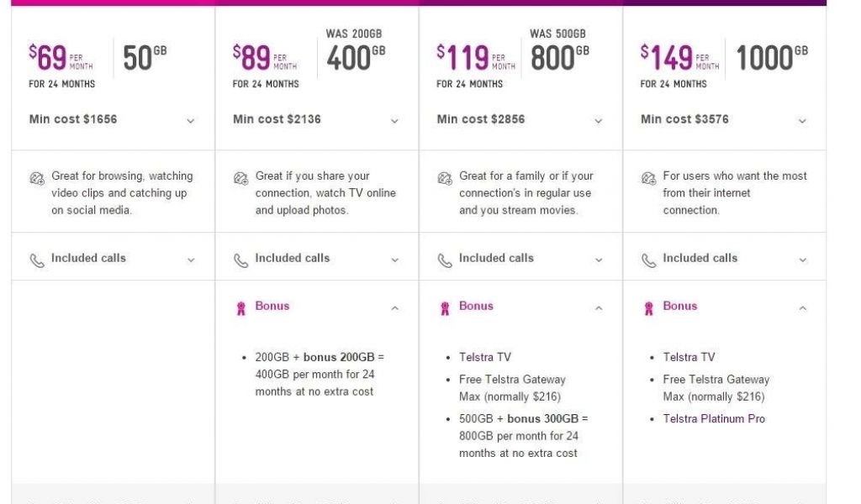
Task: Click the Bonus ribbon icon in $149 plan
Action: point(648,308)
